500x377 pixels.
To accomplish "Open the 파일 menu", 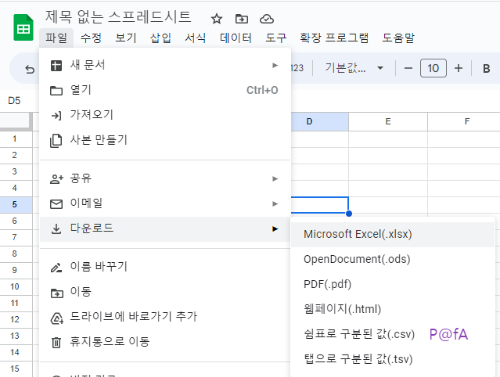I will (56, 38).
